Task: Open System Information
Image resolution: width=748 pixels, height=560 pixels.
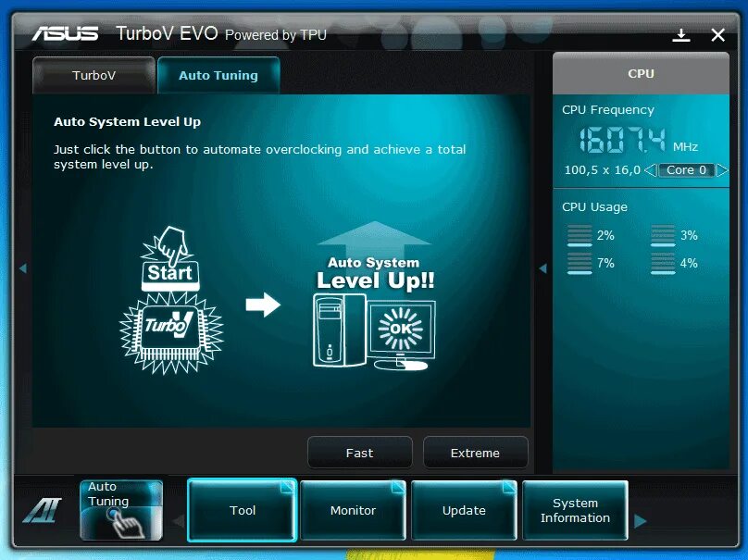Action: pyautogui.click(x=575, y=510)
